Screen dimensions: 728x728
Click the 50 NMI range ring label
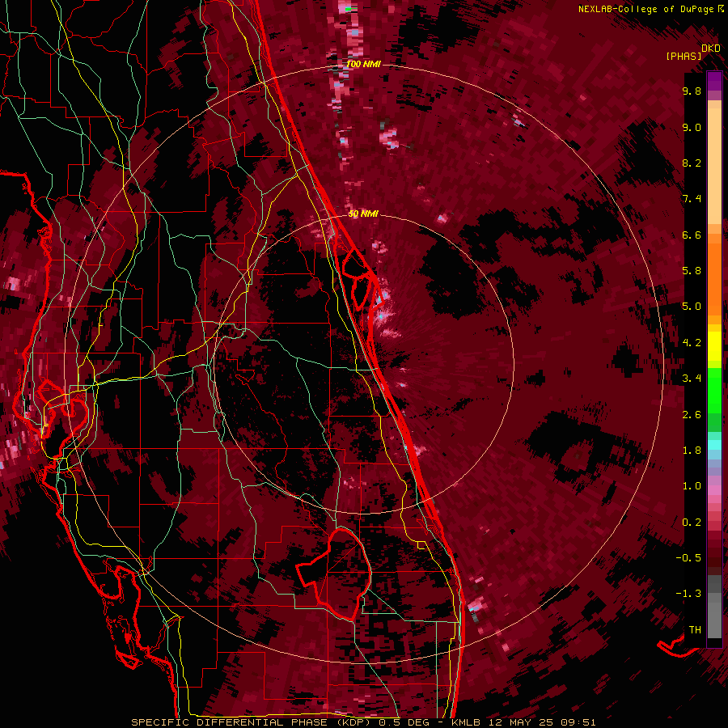pyautogui.click(x=363, y=214)
